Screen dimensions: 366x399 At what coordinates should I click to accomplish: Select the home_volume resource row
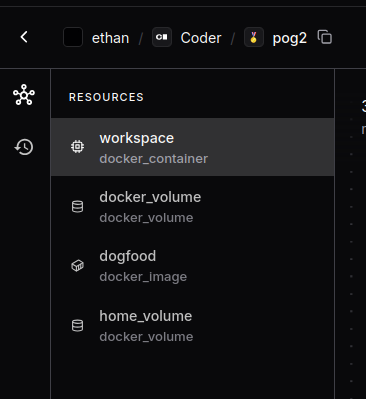point(192,325)
